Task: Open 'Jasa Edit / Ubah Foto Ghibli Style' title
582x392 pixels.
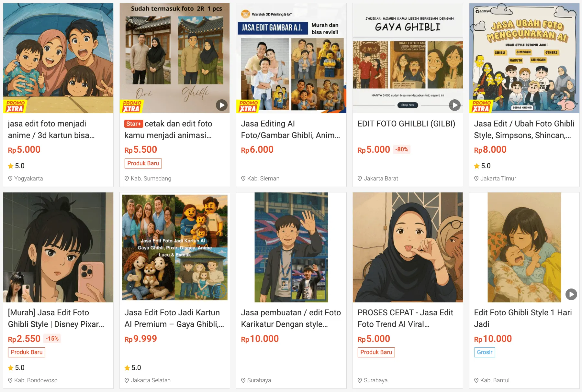Action: (x=524, y=129)
